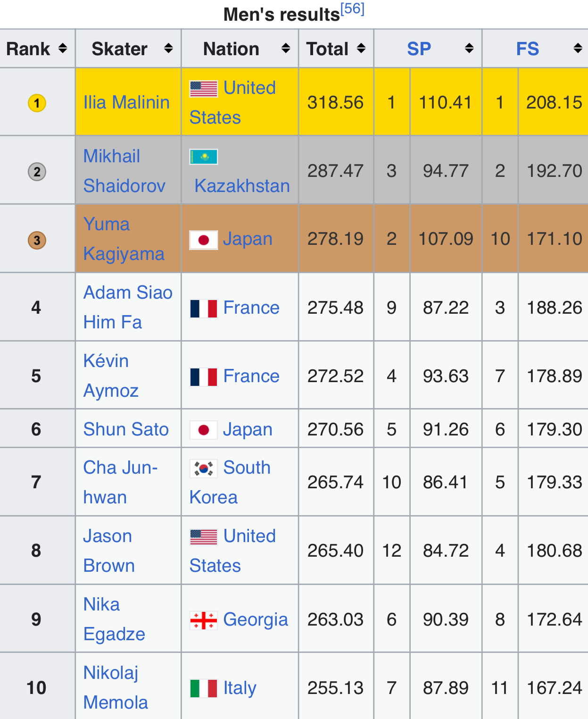This screenshot has height=719, width=588.
Task: Sort by FS column arrows
Action: 578,48
